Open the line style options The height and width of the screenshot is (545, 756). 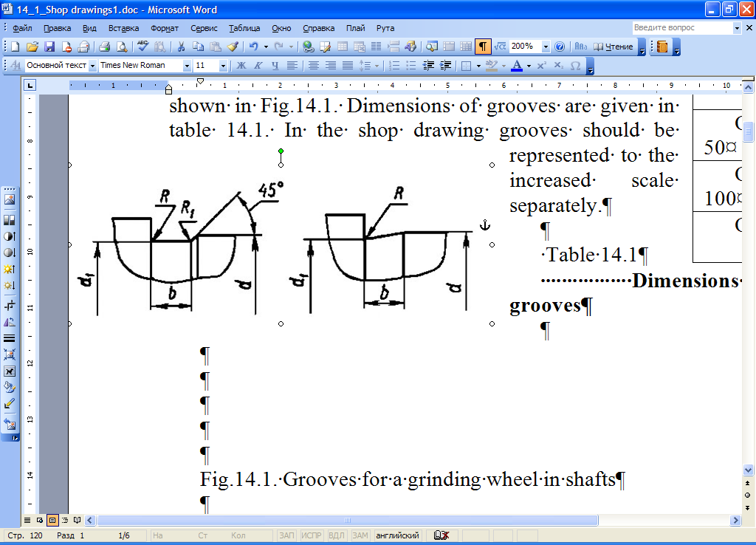point(9,338)
